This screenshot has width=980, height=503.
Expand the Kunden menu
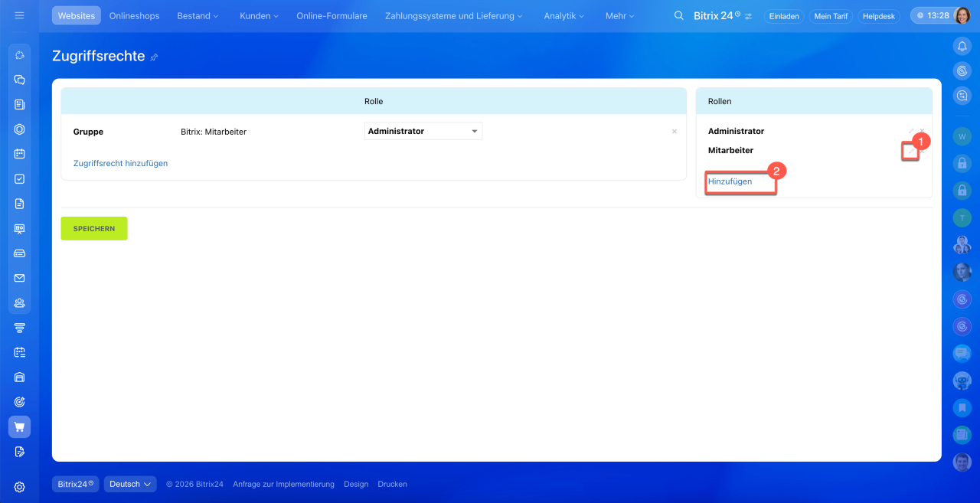click(259, 15)
